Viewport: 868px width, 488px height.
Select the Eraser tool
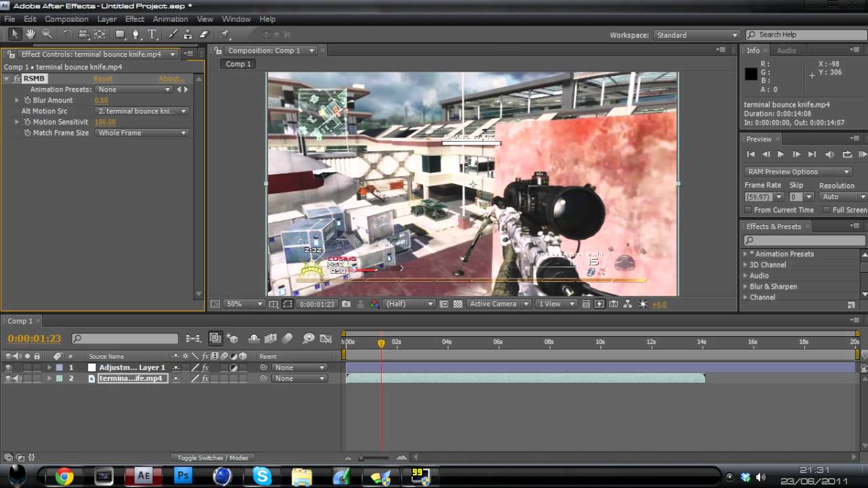tap(204, 34)
